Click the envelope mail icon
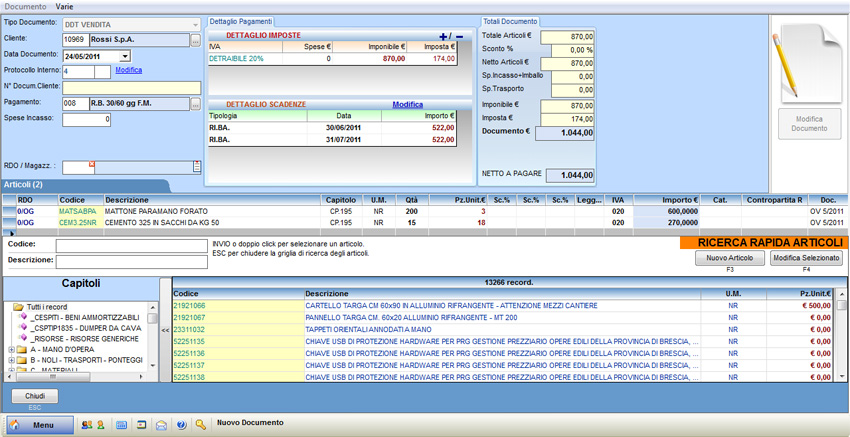The height and width of the screenshot is (437, 850). (x=161, y=425)
